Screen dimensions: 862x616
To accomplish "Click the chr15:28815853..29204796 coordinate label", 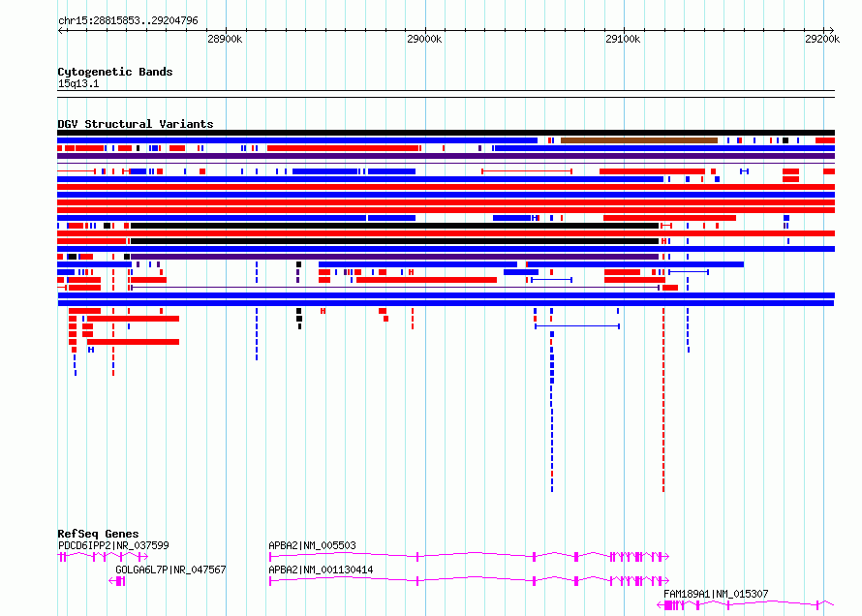I will 128,20.
